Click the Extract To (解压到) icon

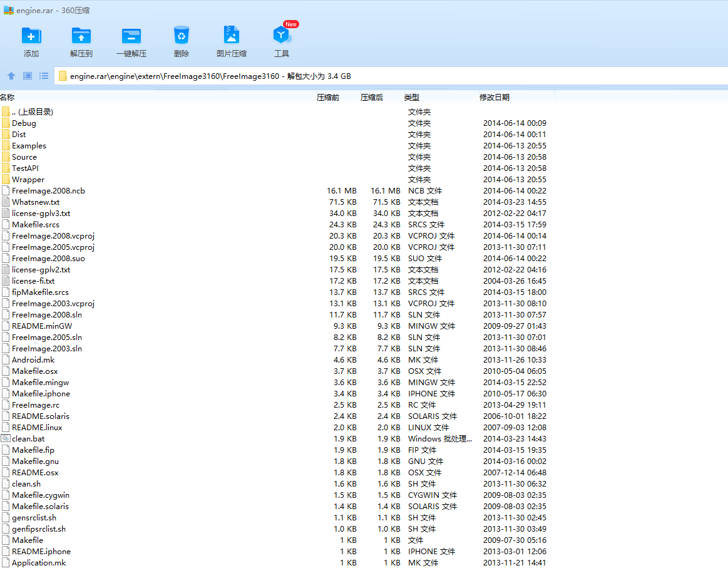tap(81, 36)
